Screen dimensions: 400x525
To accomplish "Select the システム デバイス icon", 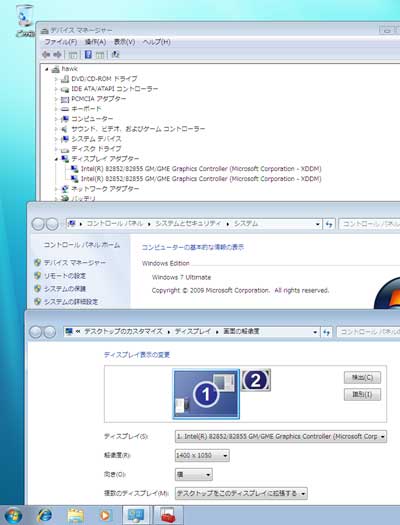I will tap(65, 139).
